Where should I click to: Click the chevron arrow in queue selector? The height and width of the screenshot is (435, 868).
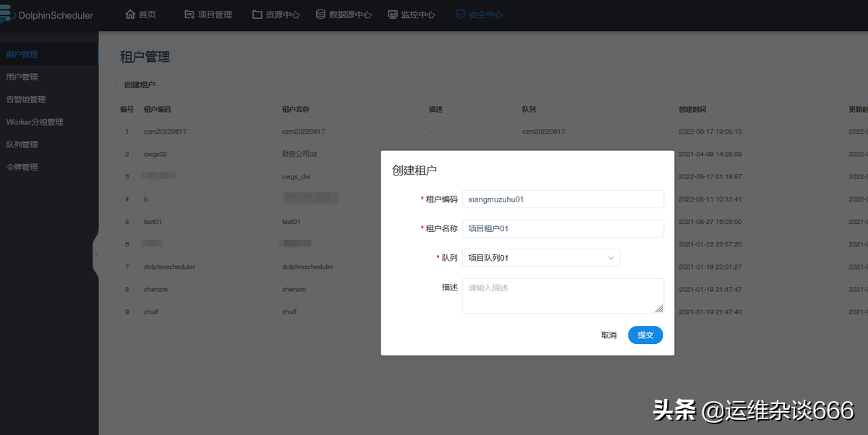point(610,258)
